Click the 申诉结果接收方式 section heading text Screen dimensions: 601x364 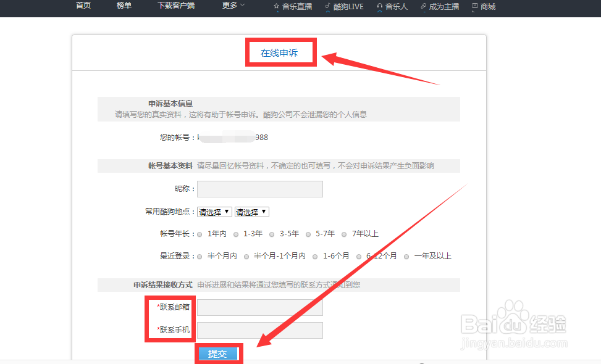[x=163, y=285]
